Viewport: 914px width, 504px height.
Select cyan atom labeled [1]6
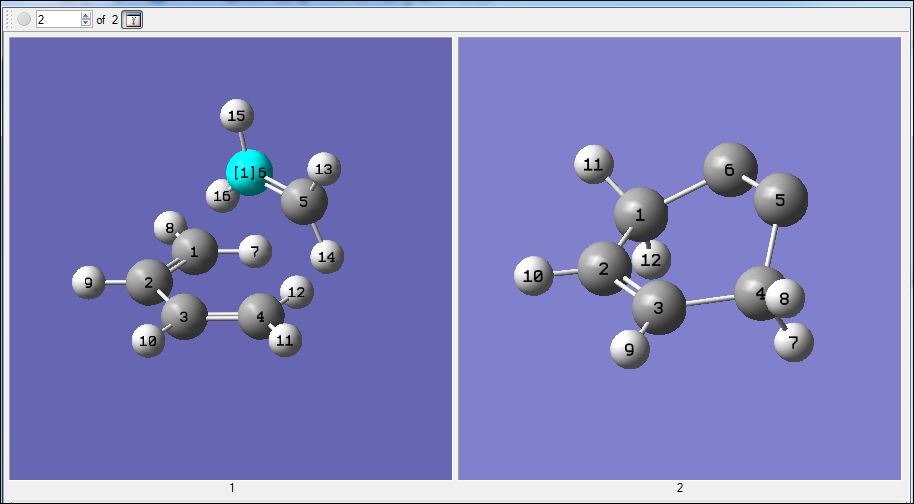point(249,172)
